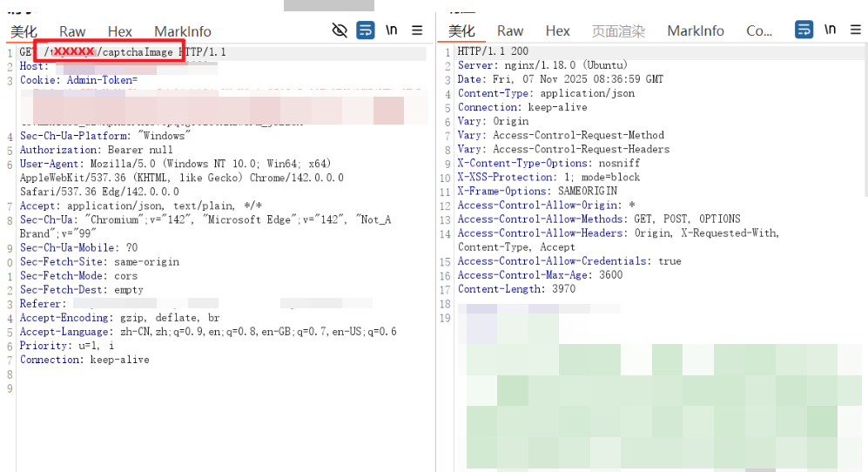Open MarkInfo tab in response panel
868x472 pixels.
696,31
